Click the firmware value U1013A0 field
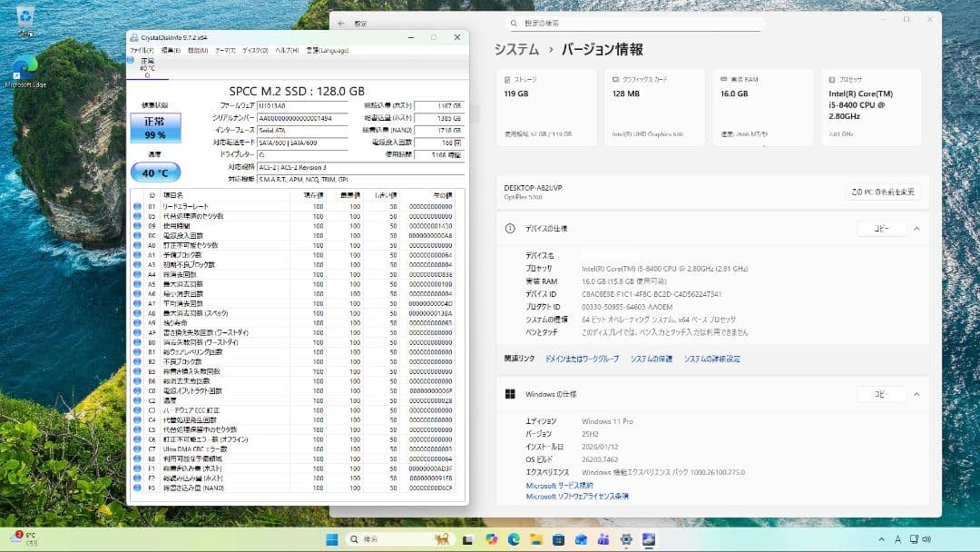 (302, 106)
